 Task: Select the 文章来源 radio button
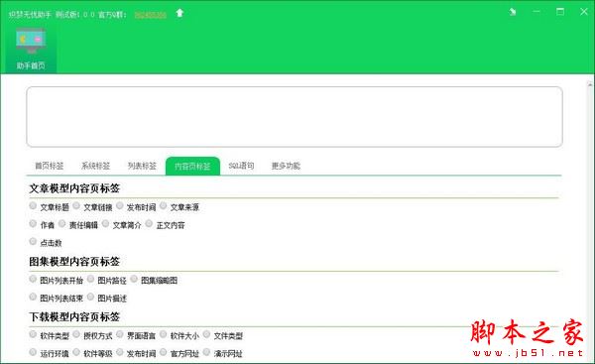click(164, 205)
